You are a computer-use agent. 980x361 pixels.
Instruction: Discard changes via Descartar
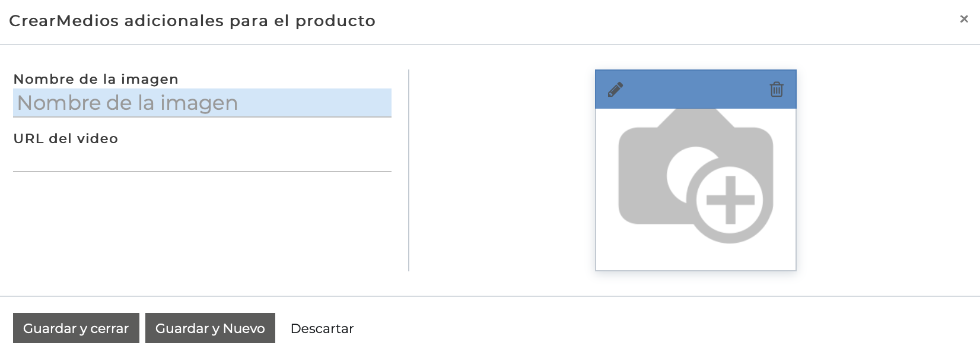pyautogui.click(x=322, y=328)
